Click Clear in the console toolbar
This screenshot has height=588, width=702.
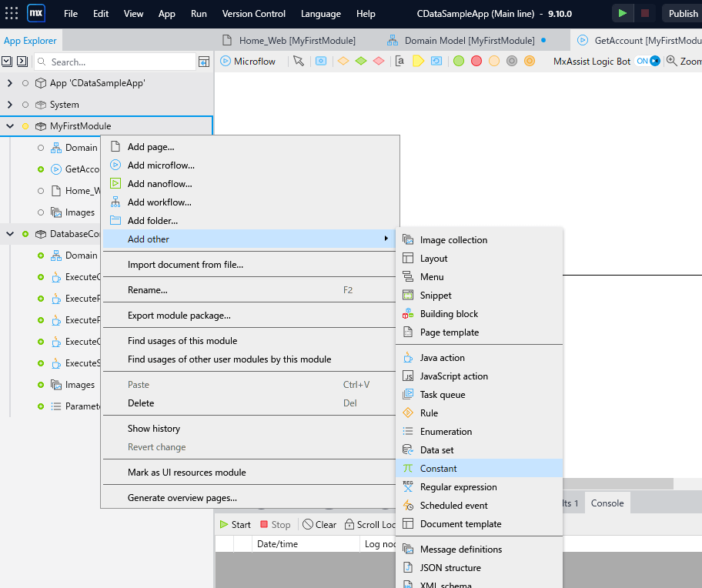tap(319, 524)
